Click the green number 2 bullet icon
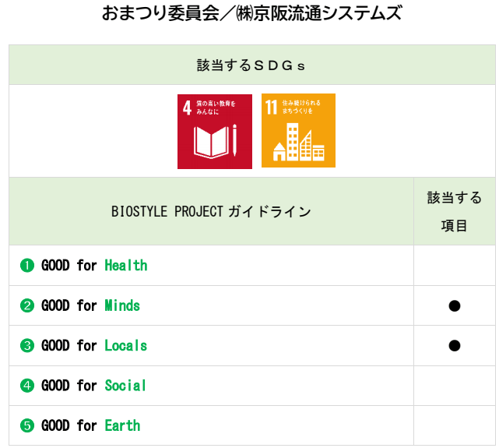The height and width of the screenshot is (448, 499). pos(27,305)
